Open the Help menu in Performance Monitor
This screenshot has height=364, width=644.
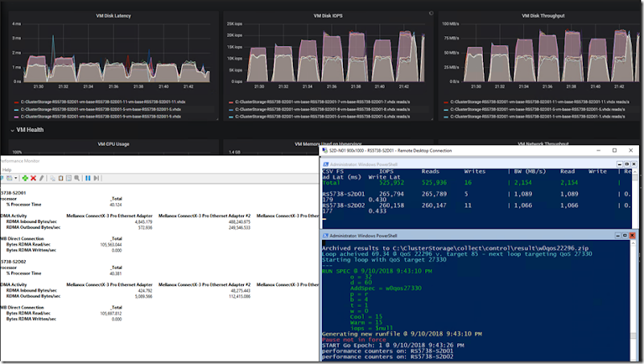[x=6, y=170]
